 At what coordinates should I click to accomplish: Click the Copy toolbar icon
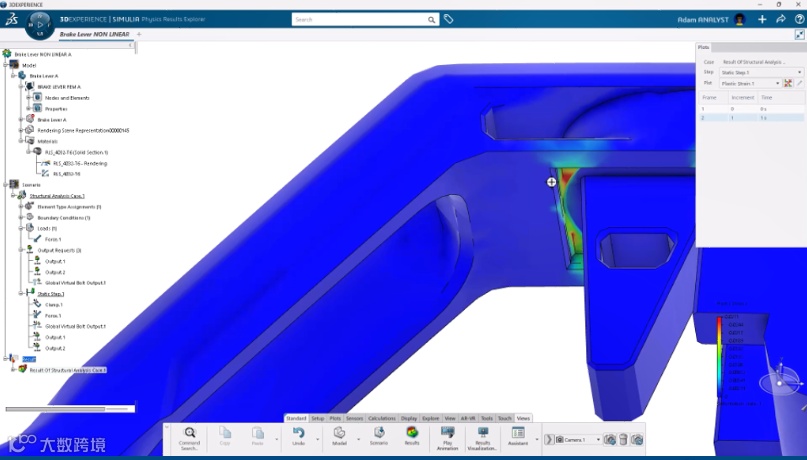coord(225,433)
